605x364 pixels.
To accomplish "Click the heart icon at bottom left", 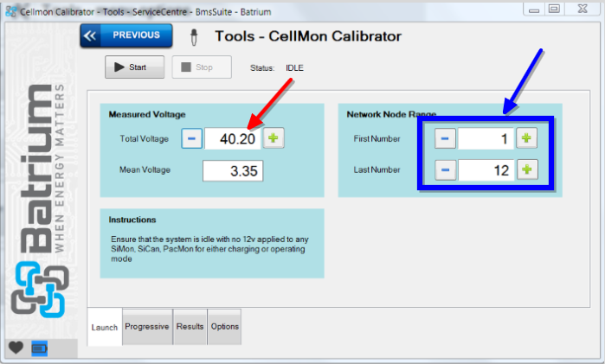I will [x=16, y=348].
